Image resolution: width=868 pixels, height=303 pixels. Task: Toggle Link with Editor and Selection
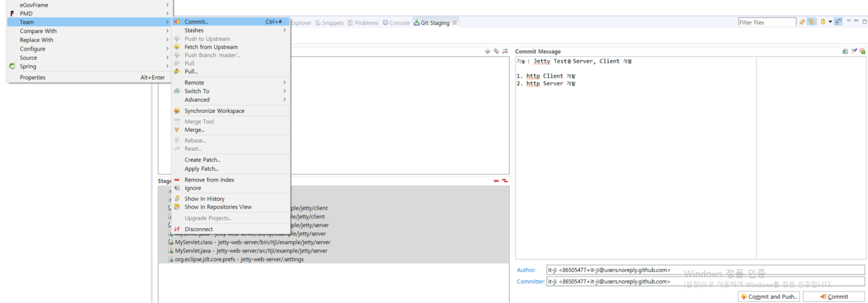tap(811, 22)
